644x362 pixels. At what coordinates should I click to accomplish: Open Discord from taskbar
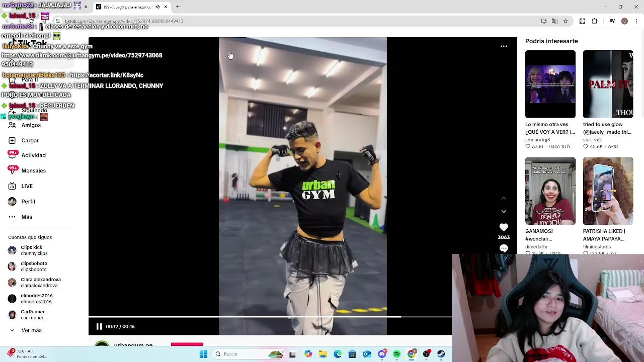[x=382, y=354]
